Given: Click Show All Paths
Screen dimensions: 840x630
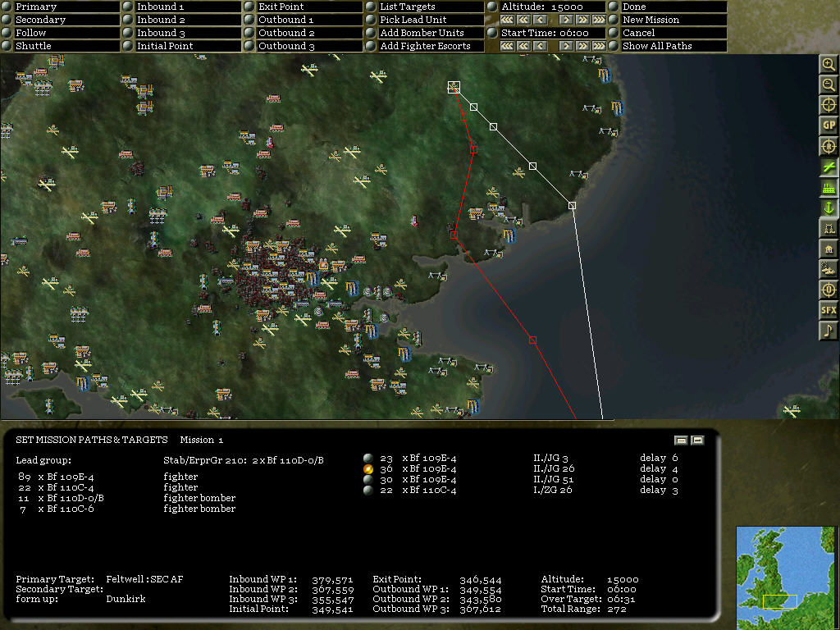Looking at the screenshot, I should [668, 46].
